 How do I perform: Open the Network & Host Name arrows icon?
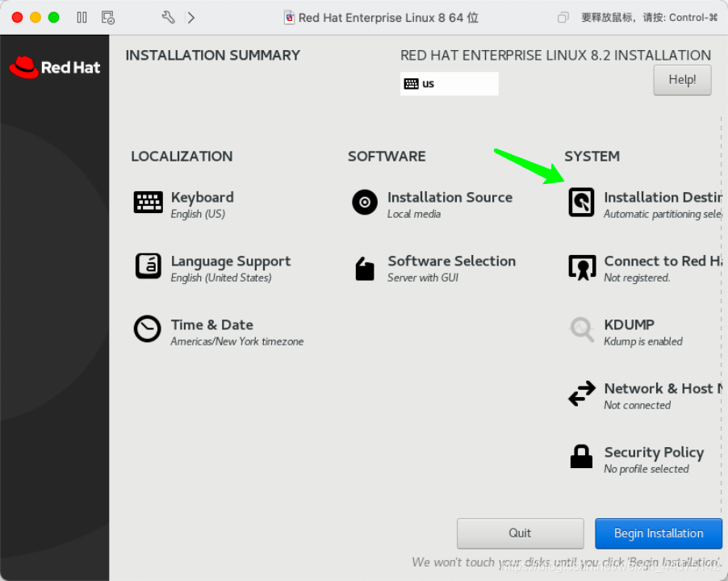[x=582, y=394]
